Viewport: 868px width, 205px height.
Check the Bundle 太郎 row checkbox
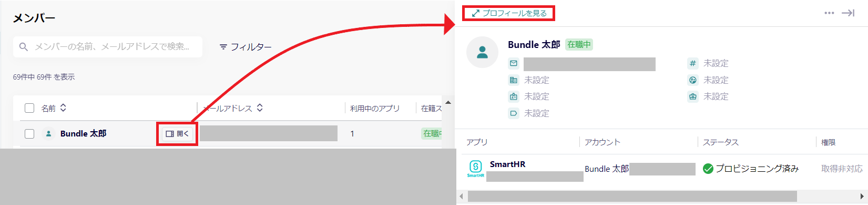click(x=29, y=134)
